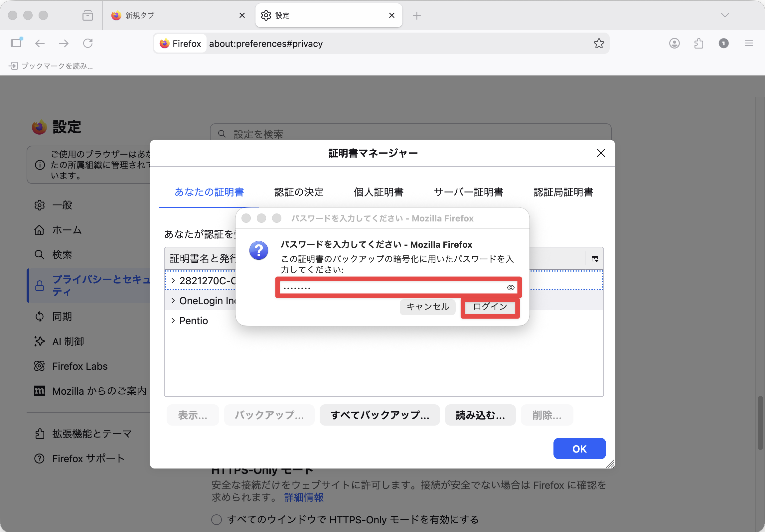Close the 新規タブ browser tab
Screen dimensions: 765x532
(x=242, y=15)
